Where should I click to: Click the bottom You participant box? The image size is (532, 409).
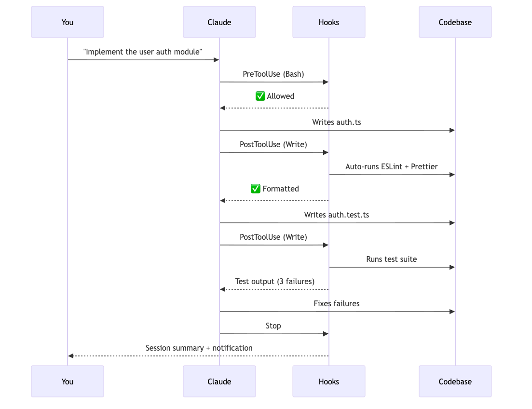tap(68, 382)
